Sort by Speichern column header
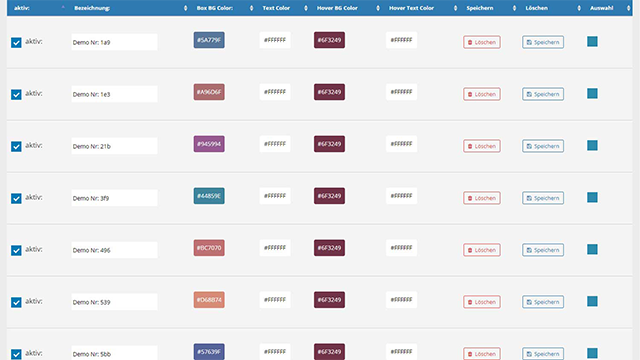The image size is (640, 360). coord(490,8)
